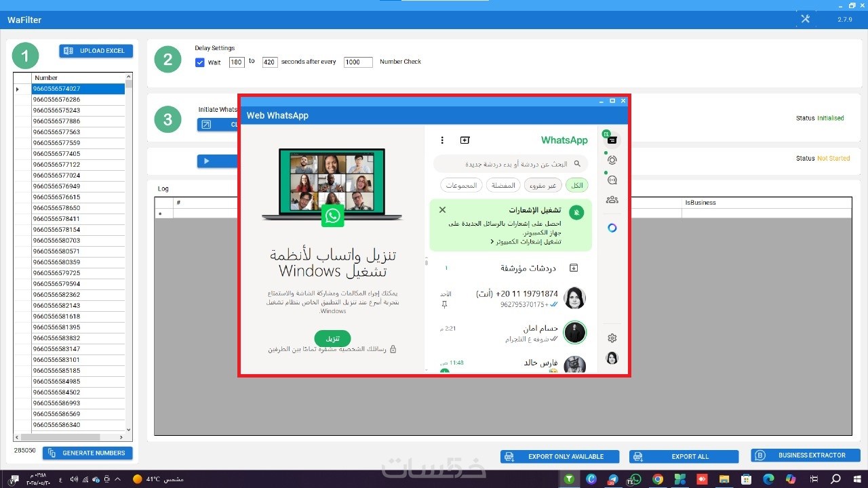
Task: Focus the WhatsApp chat search field
Action: tap(511, 164)
